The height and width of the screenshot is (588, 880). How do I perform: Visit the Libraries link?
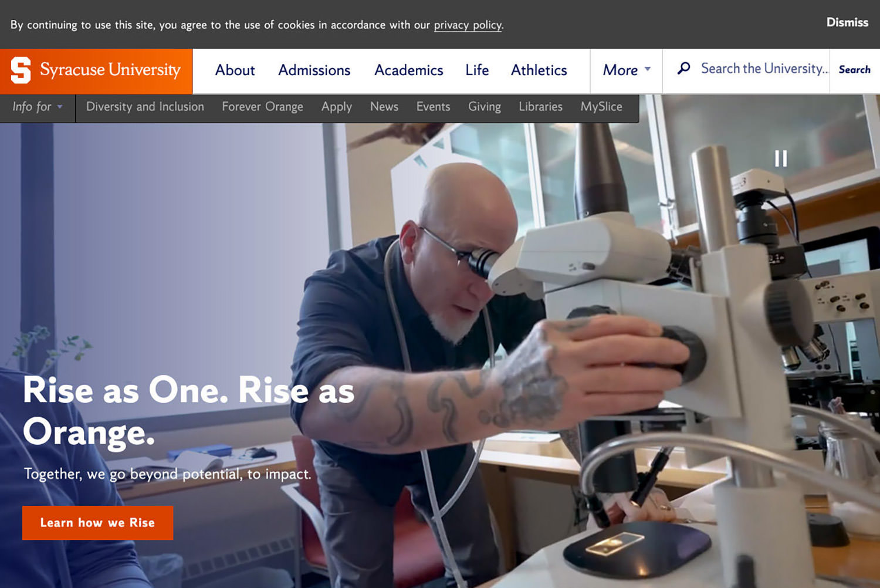[x=540, y=107]
